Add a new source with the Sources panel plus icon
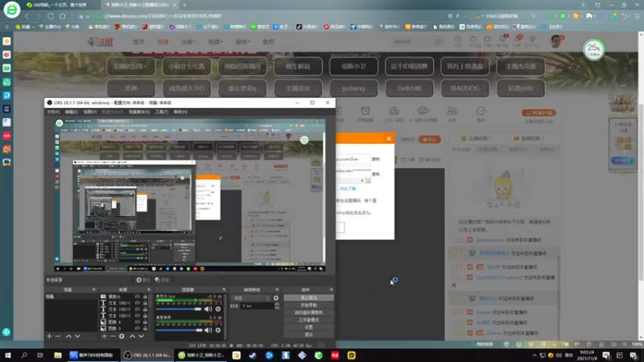644x362 pixels. [x=104, y=336]
